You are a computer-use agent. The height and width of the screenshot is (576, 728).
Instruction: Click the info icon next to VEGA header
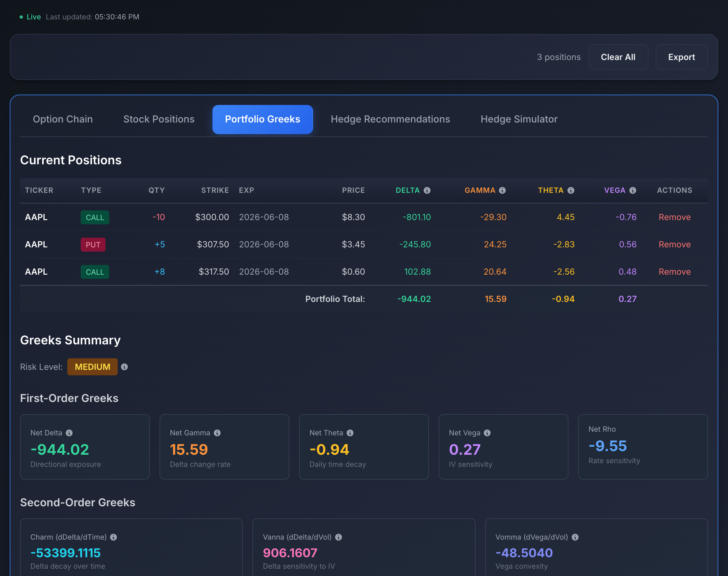(x=633, y=190)
